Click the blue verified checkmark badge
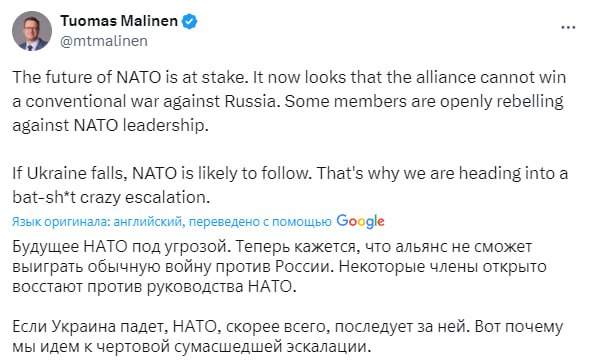 pos(190,21)
